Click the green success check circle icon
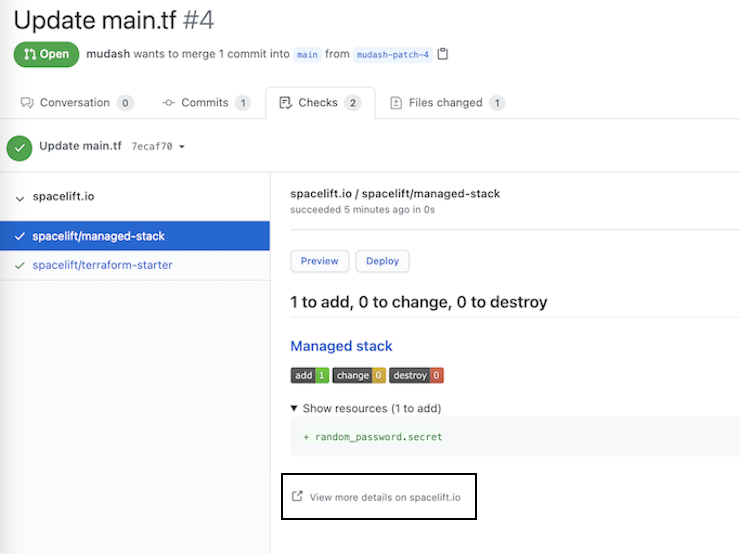The image size is (740, 554). click(x=19, y=148)
